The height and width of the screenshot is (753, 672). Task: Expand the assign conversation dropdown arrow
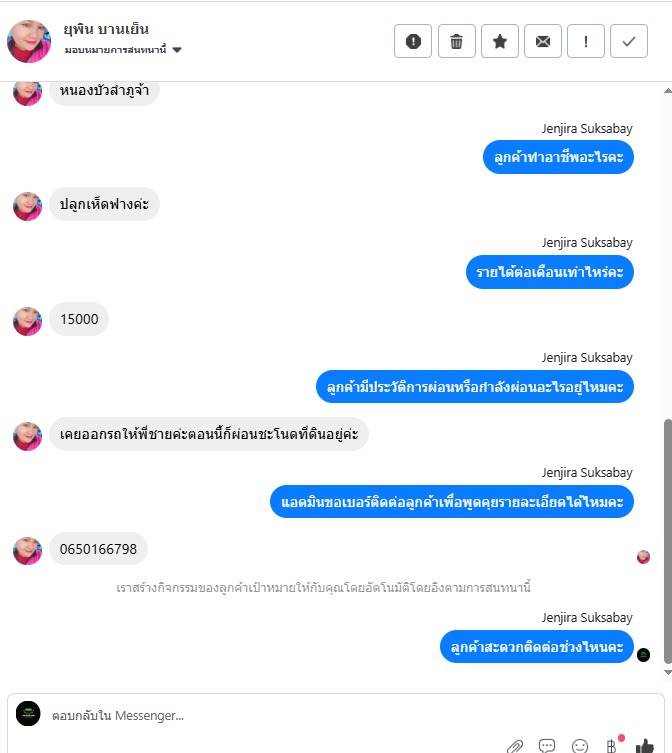pos(177,49)
